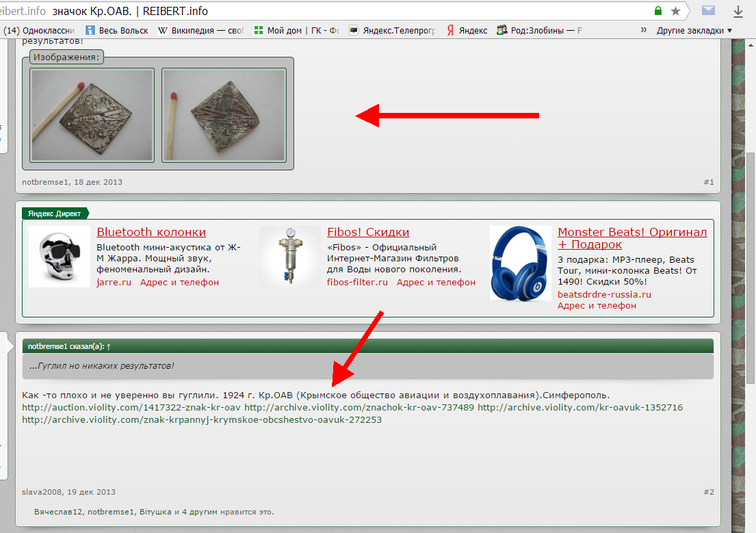Image resolution: width=756 pixels, height=533 pixels.
Task: Click the Fibos! Скидки ad title
Action: (x=368, y=233)
